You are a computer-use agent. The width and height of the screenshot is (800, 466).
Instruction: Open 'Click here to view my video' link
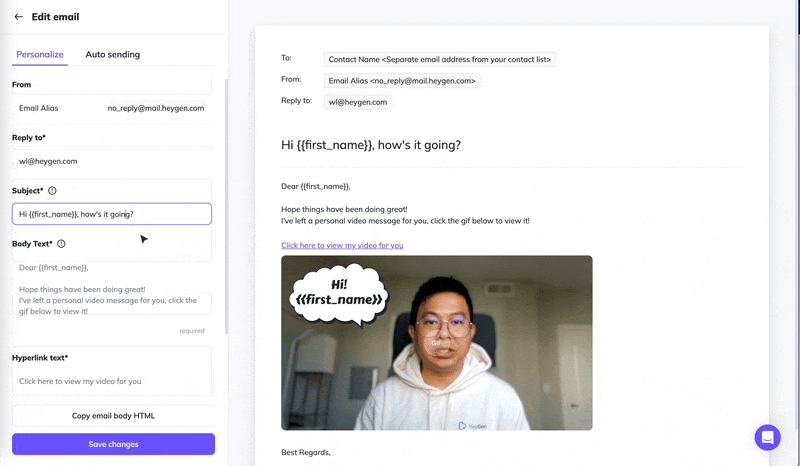point(342,246)
